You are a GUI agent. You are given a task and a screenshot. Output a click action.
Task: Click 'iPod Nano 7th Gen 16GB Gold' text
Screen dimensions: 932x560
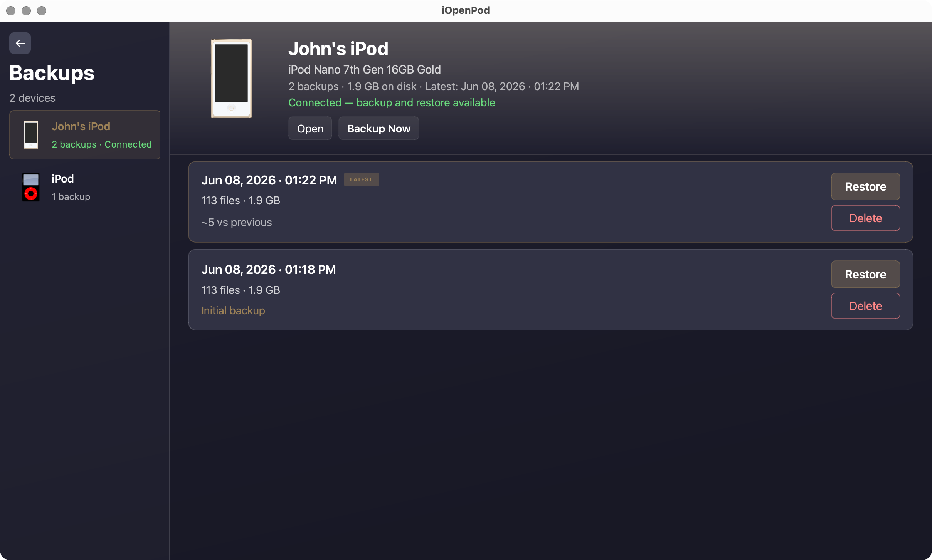click(x=365, y=70)
